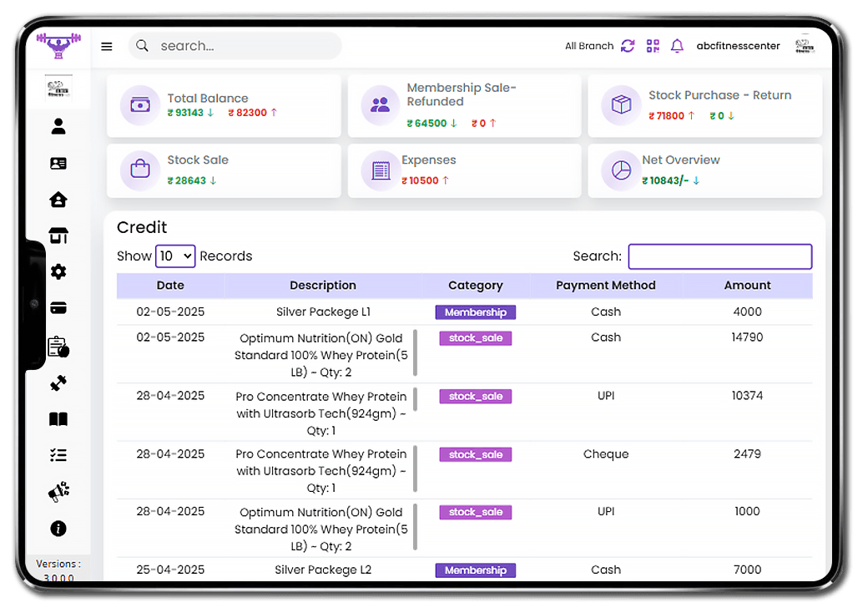Open the info icon in sidebar
Screen dimensions: 868x608
[x=58, y=529]
